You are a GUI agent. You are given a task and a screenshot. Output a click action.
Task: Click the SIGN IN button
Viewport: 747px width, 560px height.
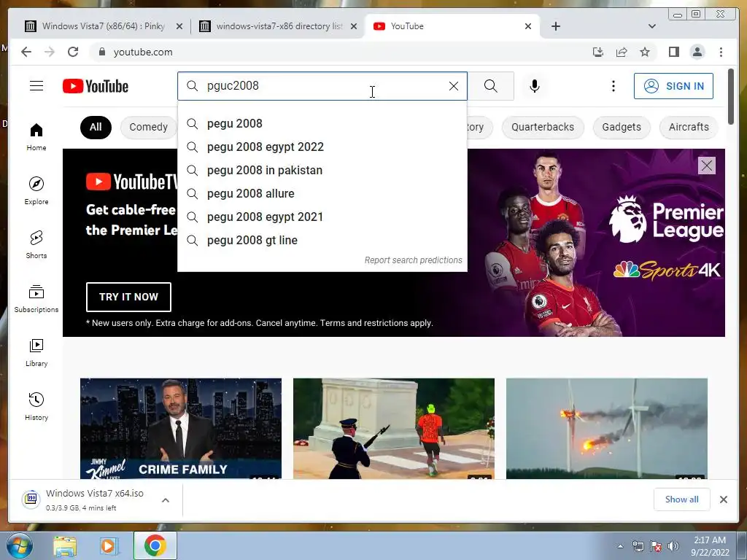coord(673,86)
